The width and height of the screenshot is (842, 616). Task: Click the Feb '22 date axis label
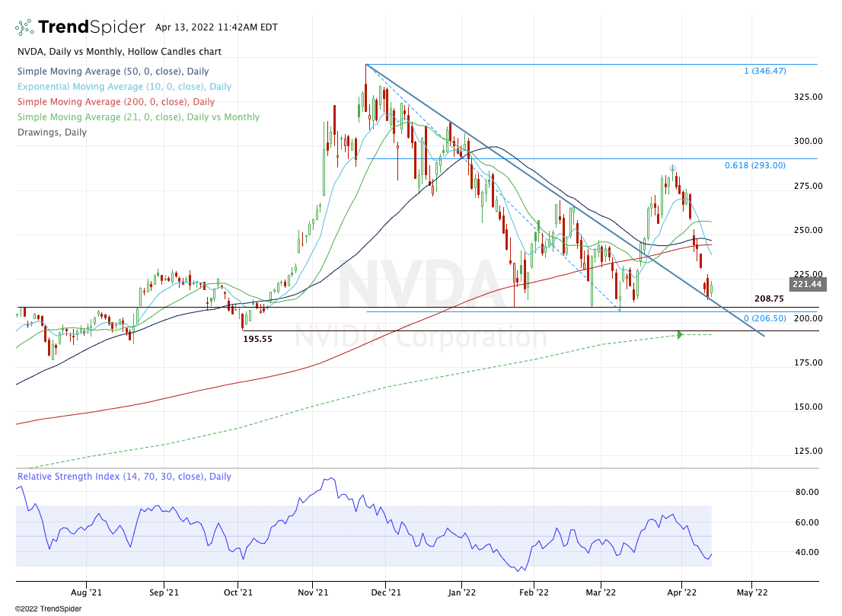click(x=534, y=593)
